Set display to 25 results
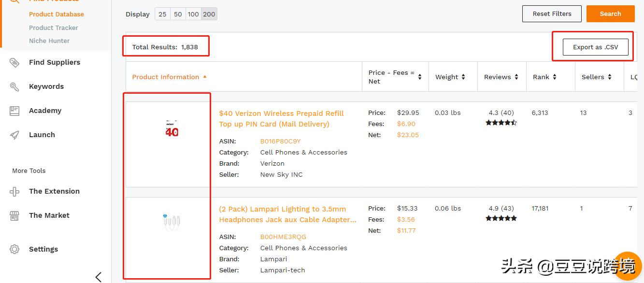The image size is (644, 283). tap(162, 14)
